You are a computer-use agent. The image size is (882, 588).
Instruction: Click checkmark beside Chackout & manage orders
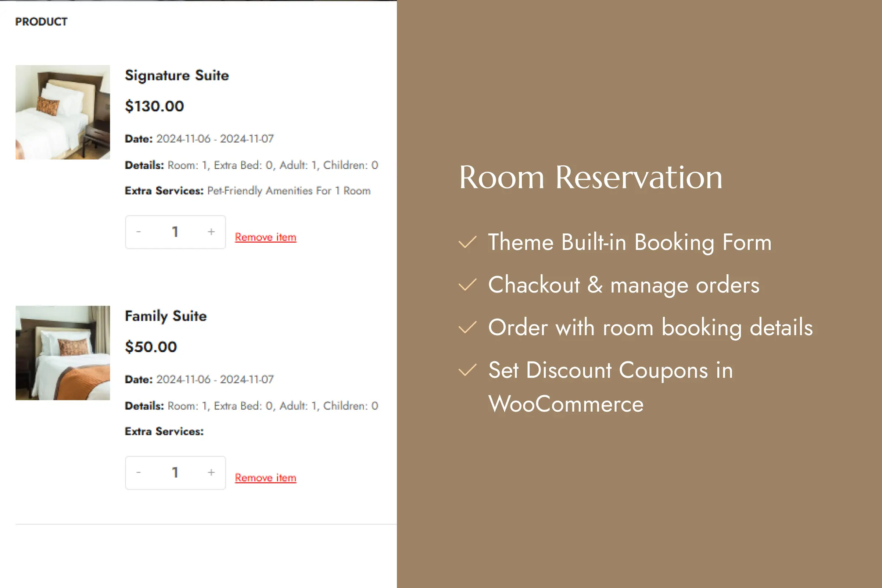coord(467,285)
